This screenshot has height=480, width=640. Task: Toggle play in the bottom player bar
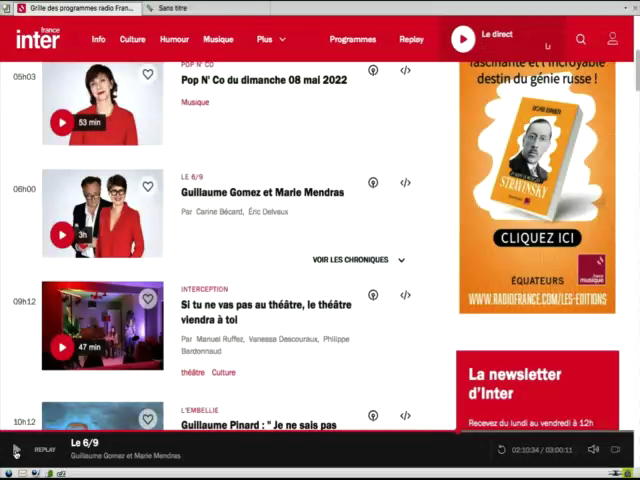(16, 450)
